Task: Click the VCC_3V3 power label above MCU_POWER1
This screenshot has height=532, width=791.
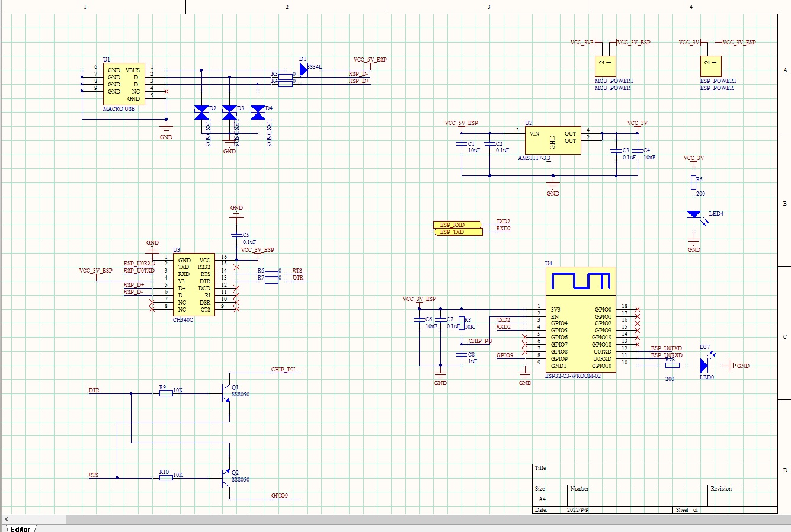Action: [x=582, y=43]
